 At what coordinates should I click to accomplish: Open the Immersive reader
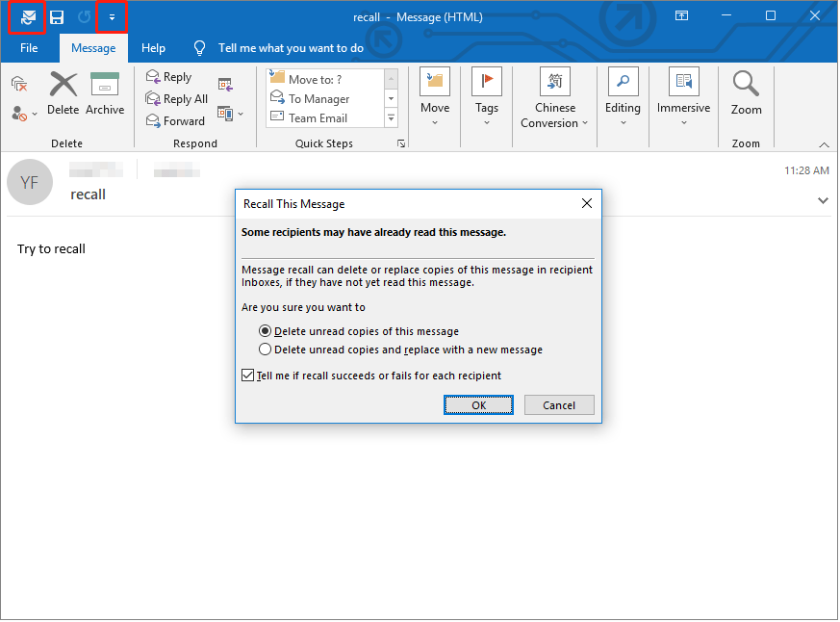click(683, 95)
